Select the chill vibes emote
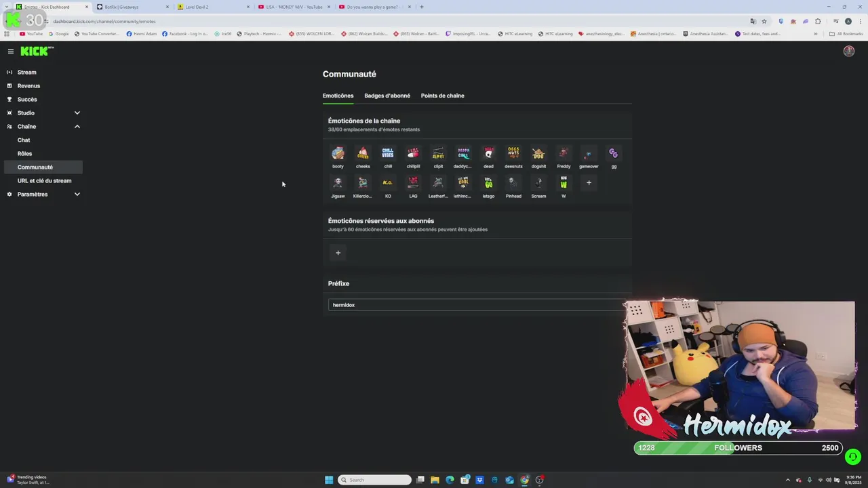This screenshot has width=868, height=488. click(388, 153)
